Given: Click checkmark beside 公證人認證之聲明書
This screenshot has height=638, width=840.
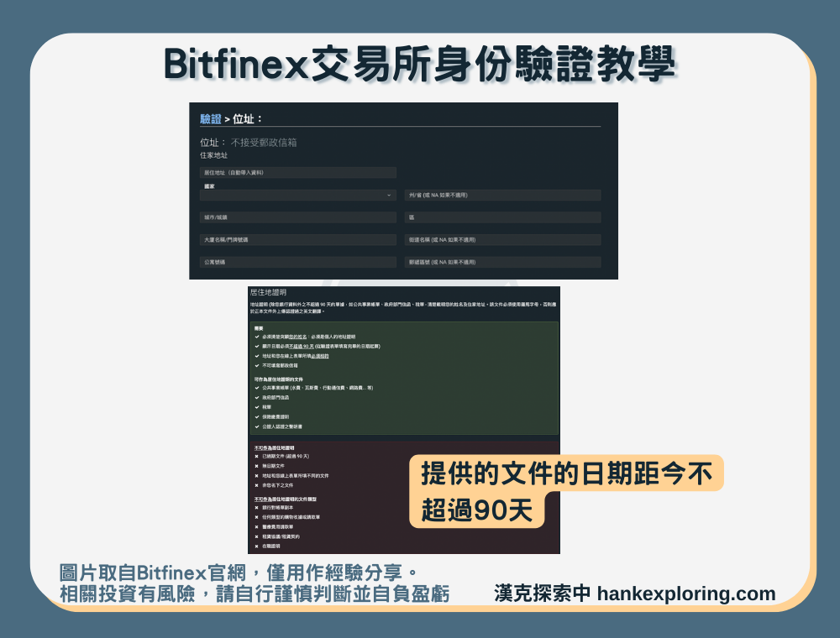Looking at the screenshot, I should point(257,426).
